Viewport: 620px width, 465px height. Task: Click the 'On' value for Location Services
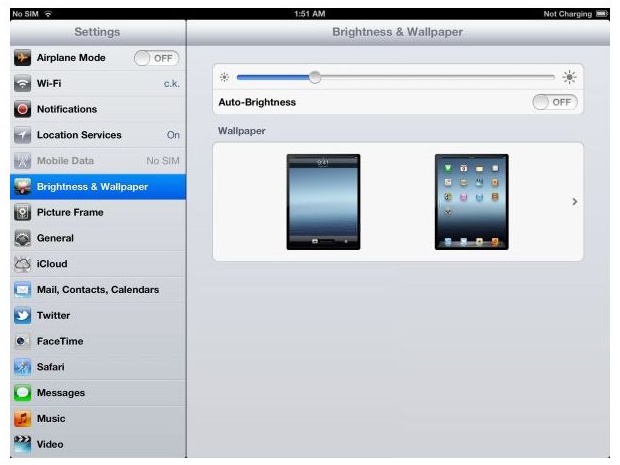pyautogui.click(x=173, y=135)
